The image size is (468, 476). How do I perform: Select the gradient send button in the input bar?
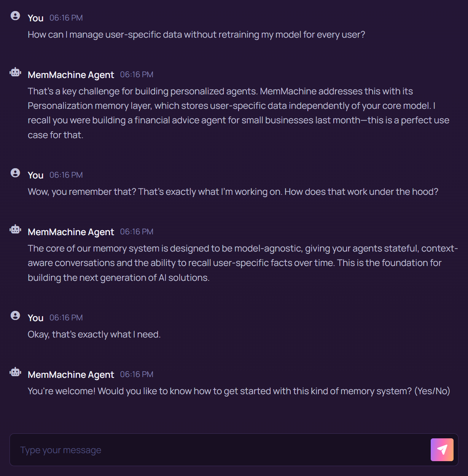point(442,449)
